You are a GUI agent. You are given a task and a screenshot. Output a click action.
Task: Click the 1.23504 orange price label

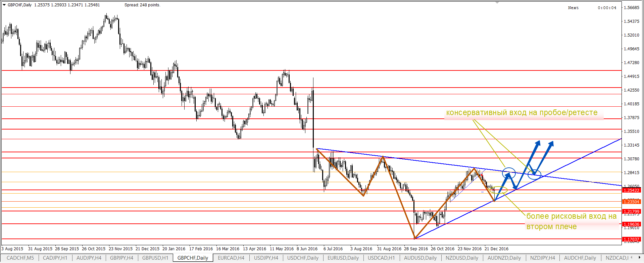(x=631, y=202)
